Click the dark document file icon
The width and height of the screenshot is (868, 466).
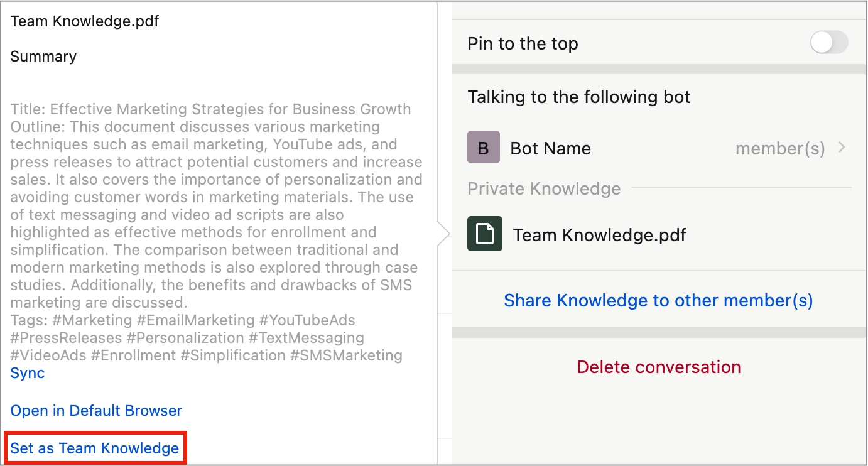(484, 234)
